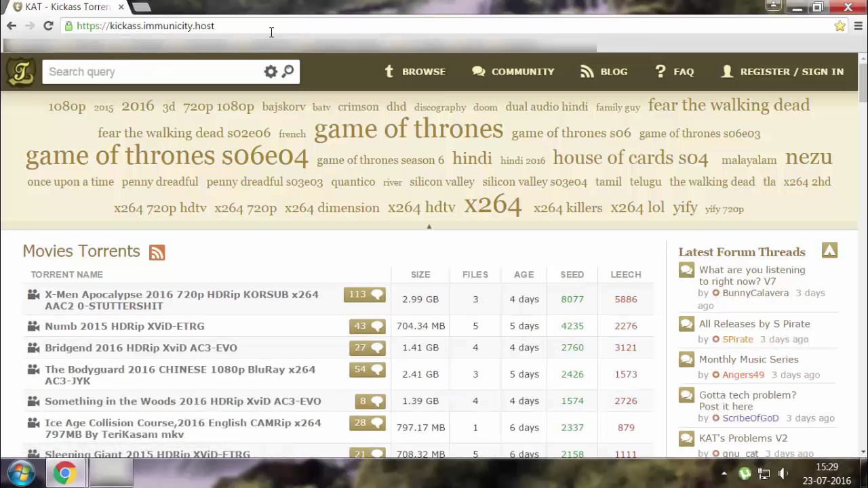The height and width of the screenshot is (488, 868).
Task: Click volume icon in system tray
Action: [x=783, y=474]
